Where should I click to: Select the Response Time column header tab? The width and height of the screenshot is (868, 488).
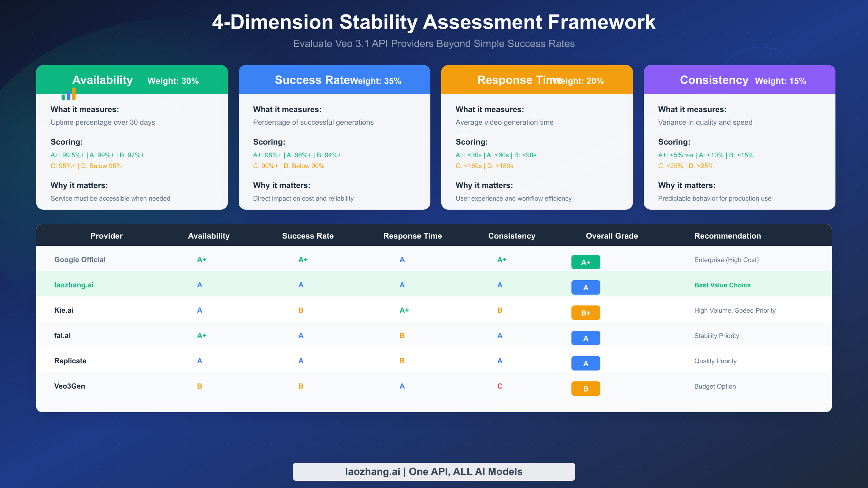coord(412,236)
